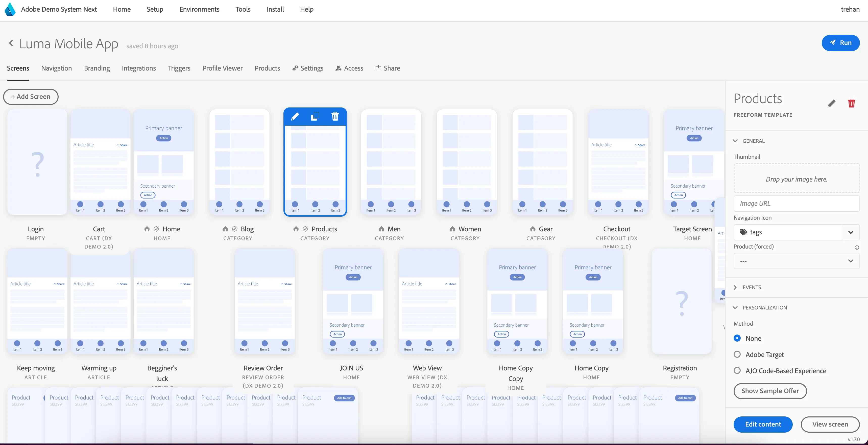Image resolution: width=868 pixels, height=445 pixels.
Task: Click the View screen button
Action: tap(830, 425)
